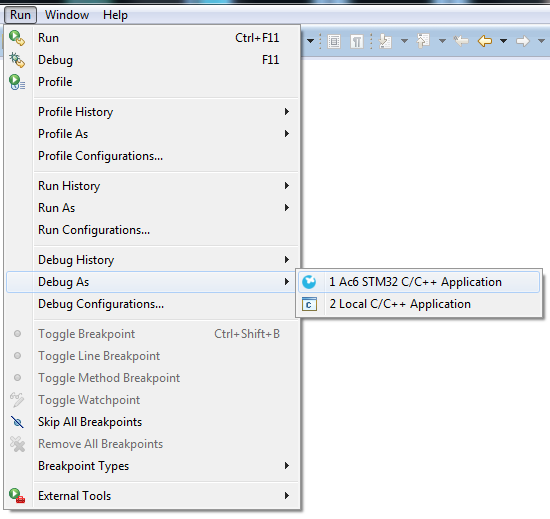Open Run Configurations dialog

coord(152,230)
